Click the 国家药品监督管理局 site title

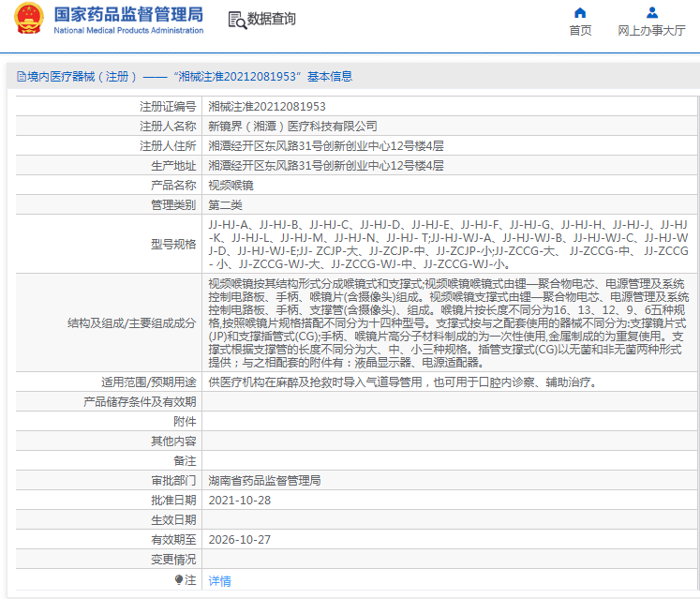[127, 14]
